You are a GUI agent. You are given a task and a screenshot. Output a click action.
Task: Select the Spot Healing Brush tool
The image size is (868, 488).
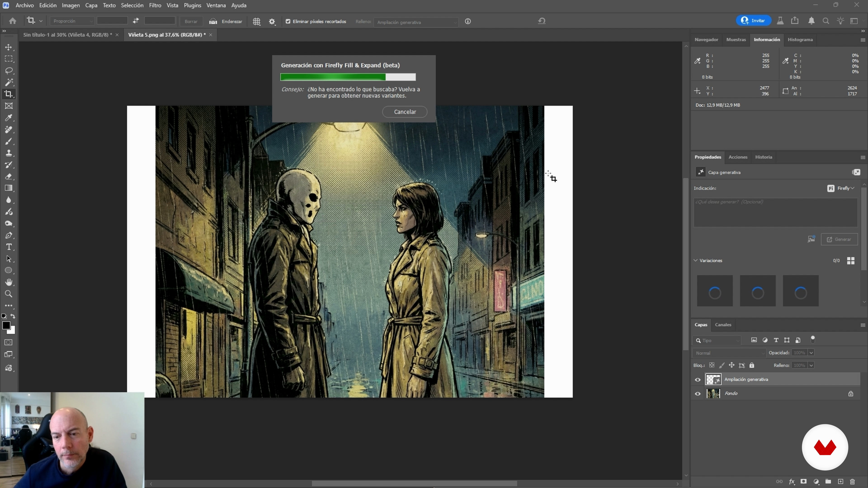[x=9, y=129]
